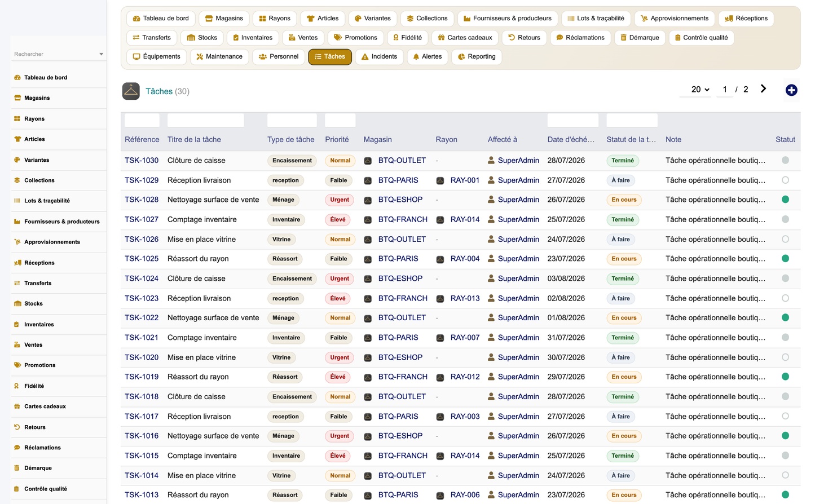Open the Statut de la tâche filter box
The width and height of the screenshot is (815, 504).
pyautogui.click(x=632, y=120)
